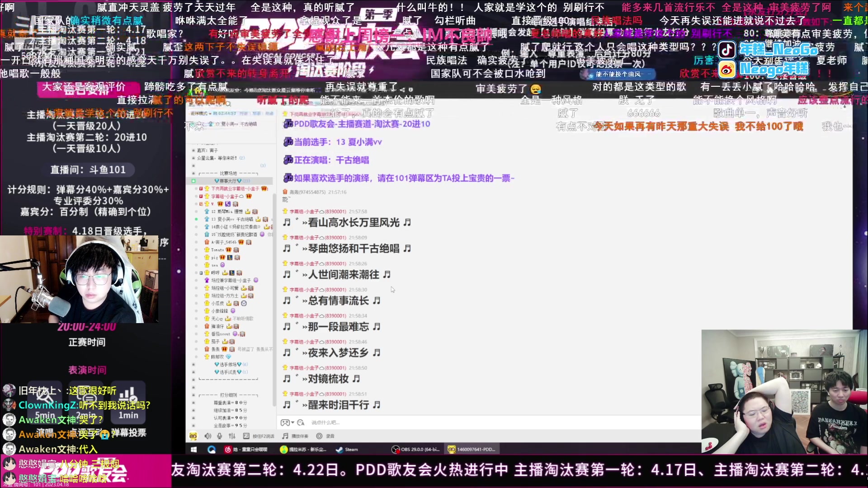The width and height of the screenshot is (868, 488).
Task: Click the music note accompaniment icon
Action: click(285, 436)
